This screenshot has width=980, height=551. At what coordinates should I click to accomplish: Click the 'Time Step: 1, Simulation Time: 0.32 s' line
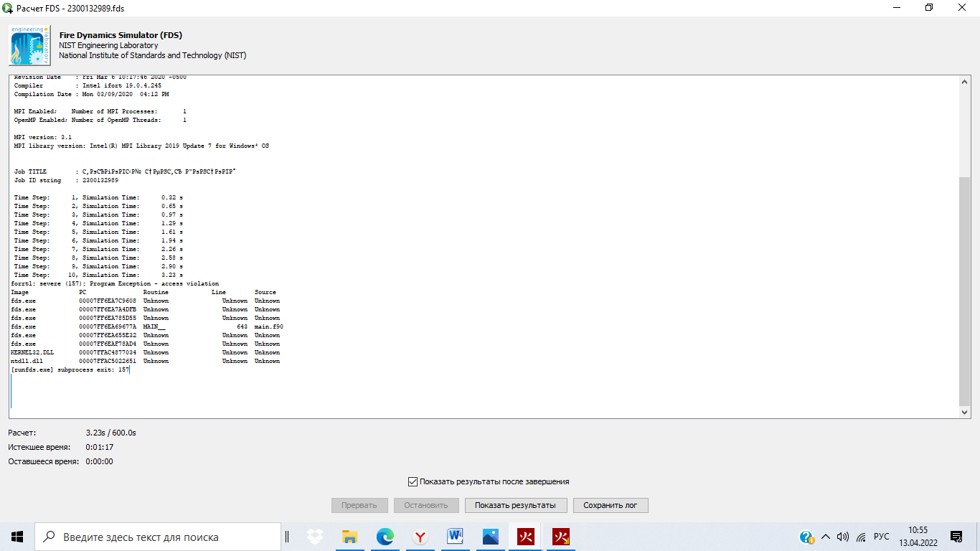(99, 197)
